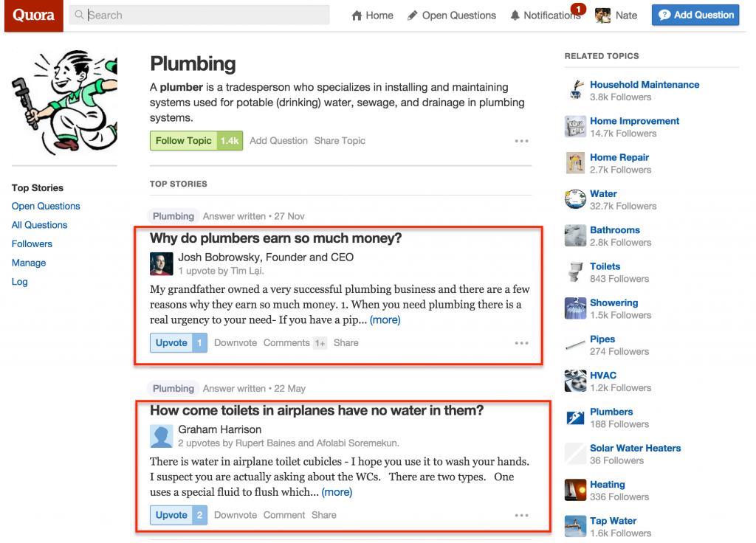Select All Questions in the left sidebar
This screenshot has height=543, width=756.
(x=40, y=225)
